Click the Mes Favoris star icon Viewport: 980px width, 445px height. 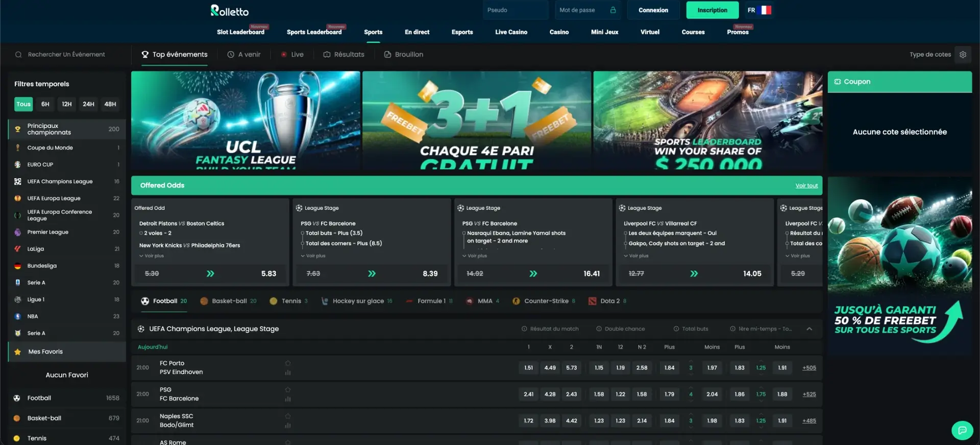pyautogui.click(x=18, y=352)
